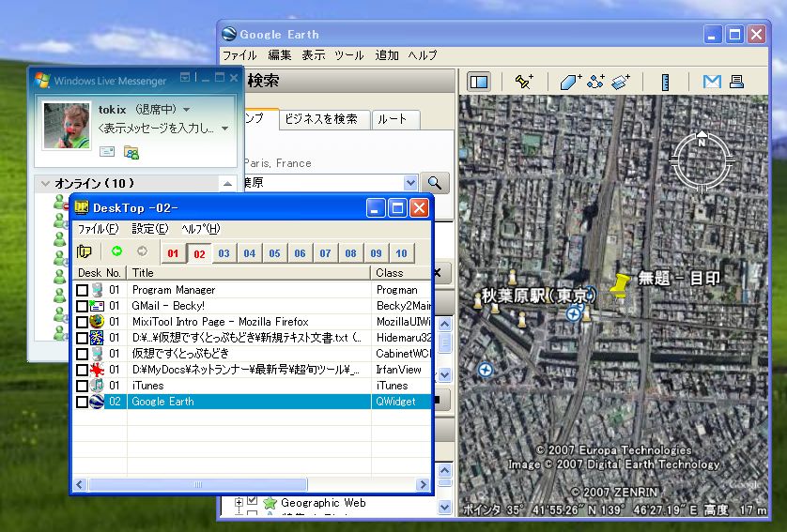The image size is (787, 532).
Task: Click the add path toolbar icon
Action: 595,82
